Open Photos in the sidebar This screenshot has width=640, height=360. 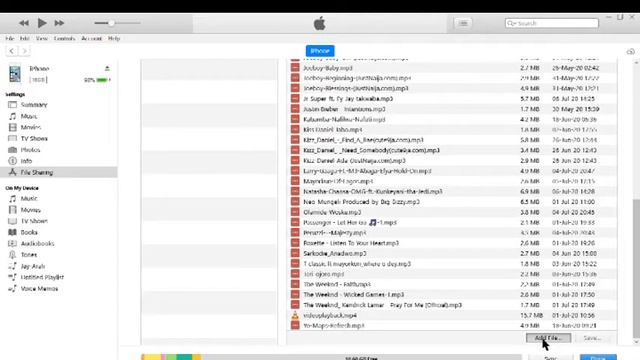pyautogui.click(x=31, y=150)
